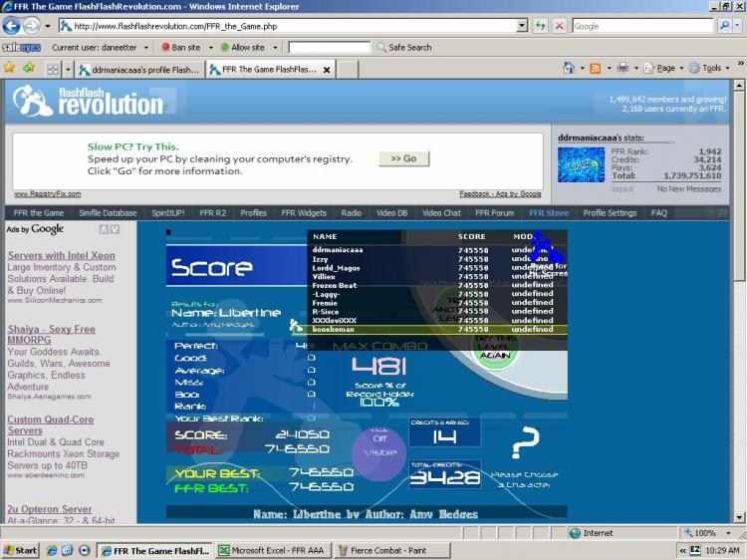Screen dimensions: 747x560
Task: Open the search provider dropdown arrow
Action: [x=737, y=26]
